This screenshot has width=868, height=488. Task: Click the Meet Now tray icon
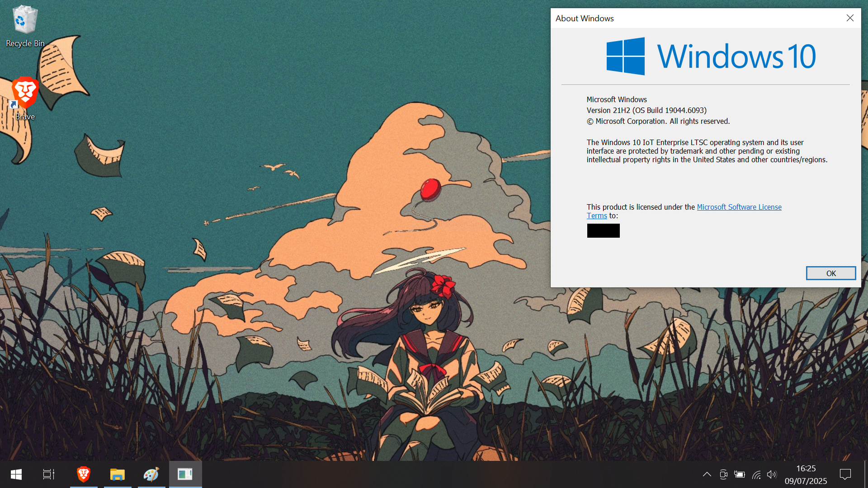coord(723,474)
